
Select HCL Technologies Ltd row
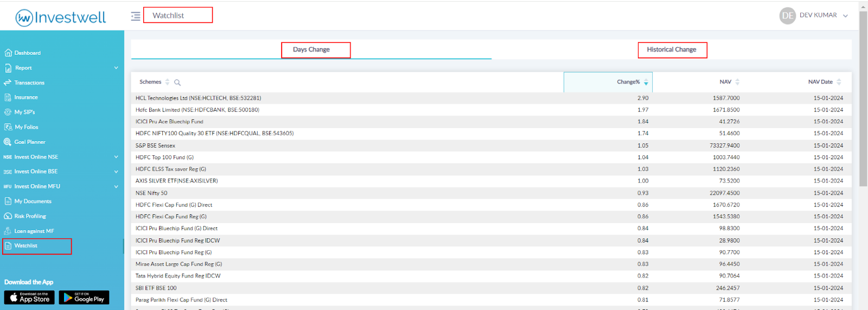(x=491, y=98)
